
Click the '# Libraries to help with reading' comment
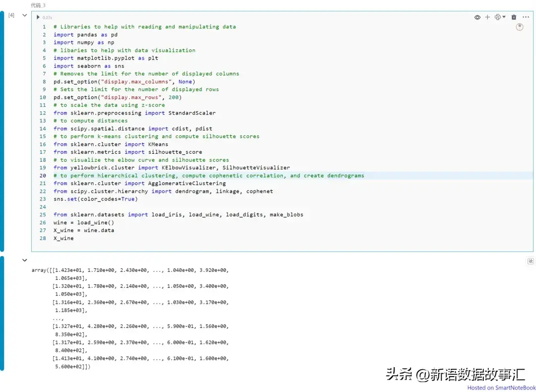coord(144,27)
